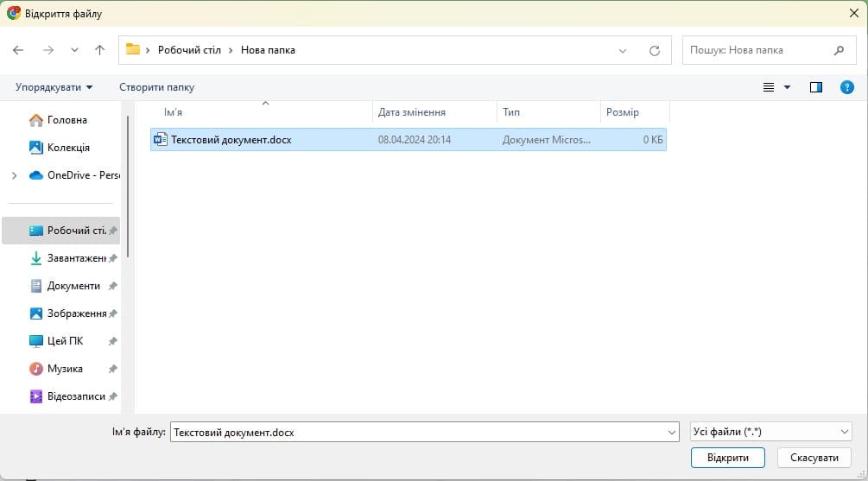
Task: Select Документи in the sidebar
Action: click(73, 286)
